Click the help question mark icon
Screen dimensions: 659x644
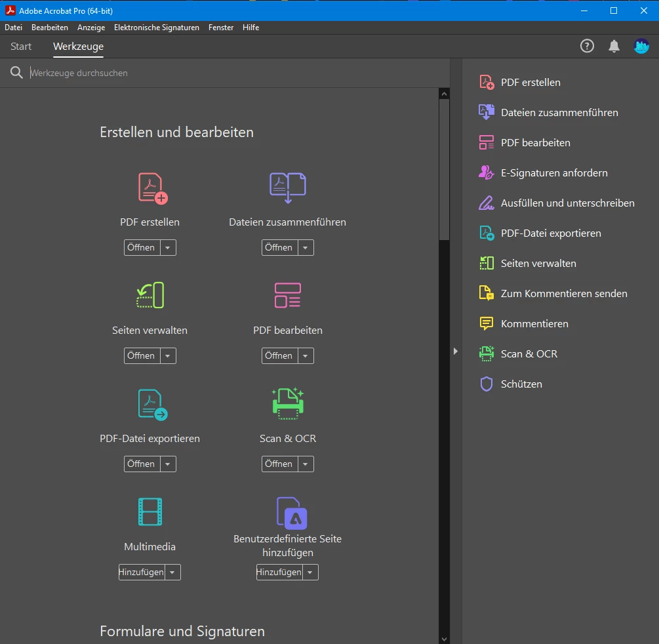[587, 46]
